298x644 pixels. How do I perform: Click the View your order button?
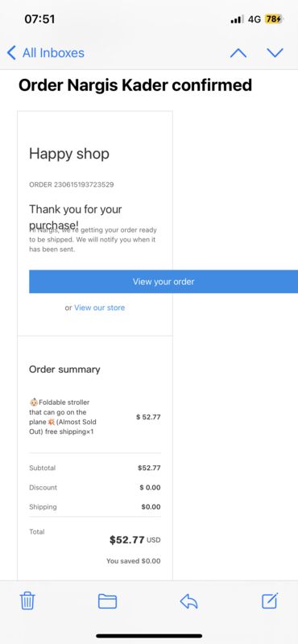163,282
